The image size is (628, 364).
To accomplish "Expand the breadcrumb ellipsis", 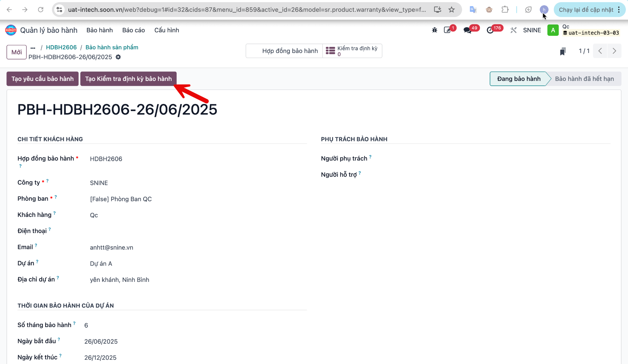I will point(33,48).
